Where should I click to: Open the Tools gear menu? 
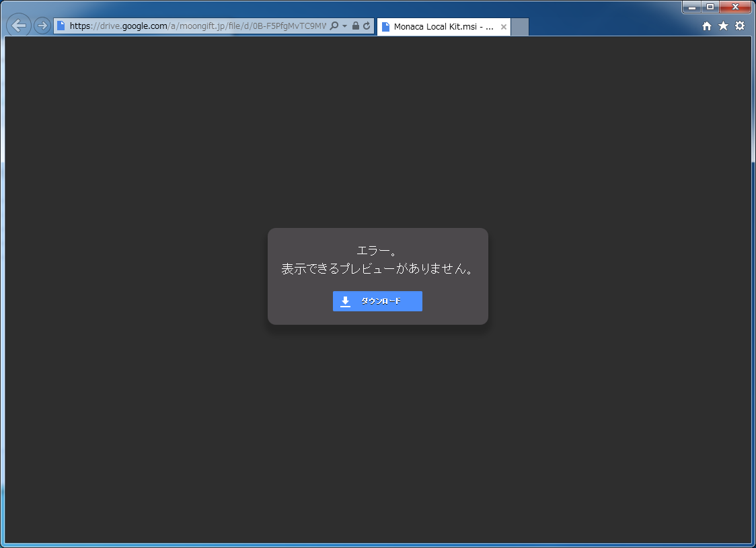tap(740, 26)
